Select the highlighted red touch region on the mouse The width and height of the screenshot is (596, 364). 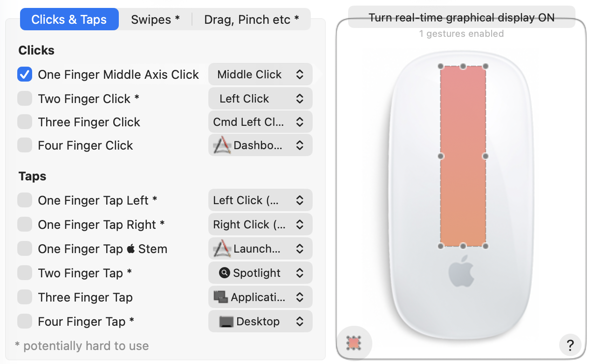click(x=462, y=156)
